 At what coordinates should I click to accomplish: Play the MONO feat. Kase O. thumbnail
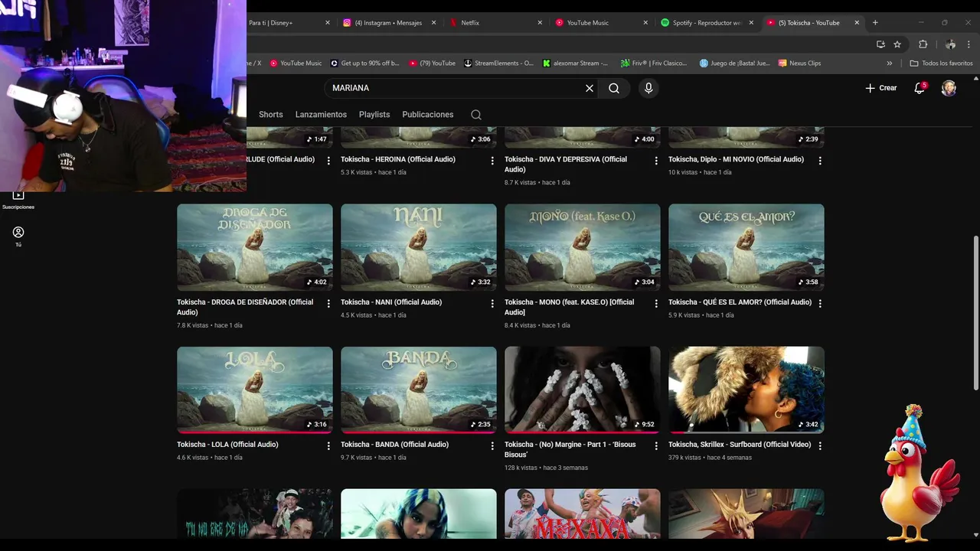pyautogui.click(x=583, y=247)
